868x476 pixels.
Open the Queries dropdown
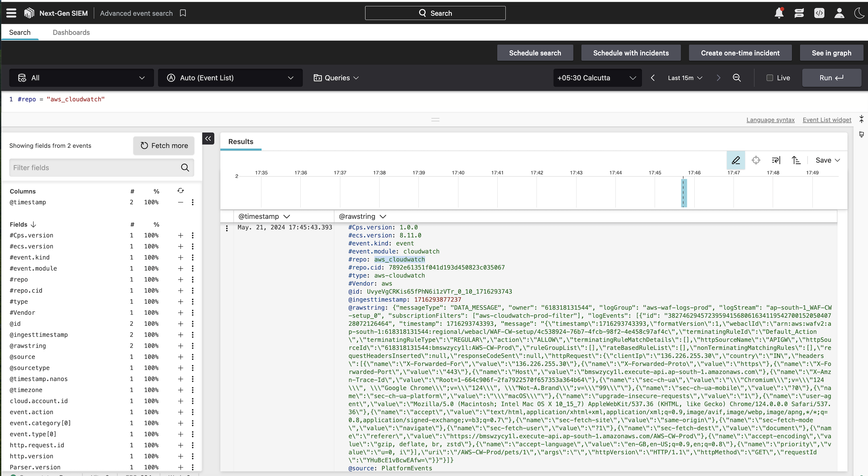tap(336, 78)
